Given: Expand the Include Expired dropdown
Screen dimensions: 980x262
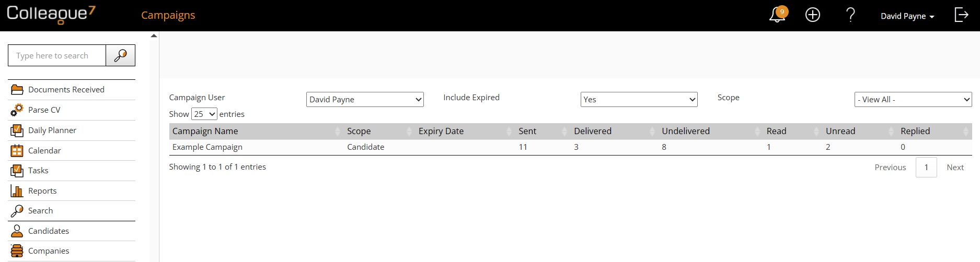Looking at the screenshot, I should tap(639, 99).
